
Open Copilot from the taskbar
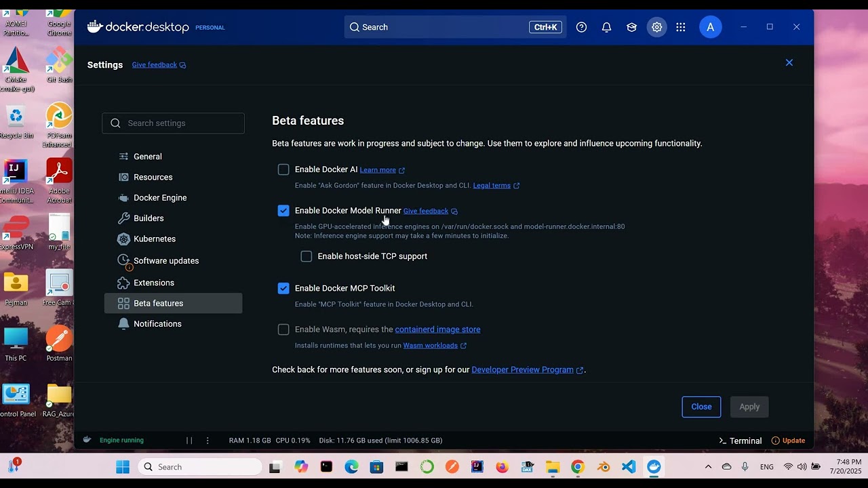pos(301,467)
